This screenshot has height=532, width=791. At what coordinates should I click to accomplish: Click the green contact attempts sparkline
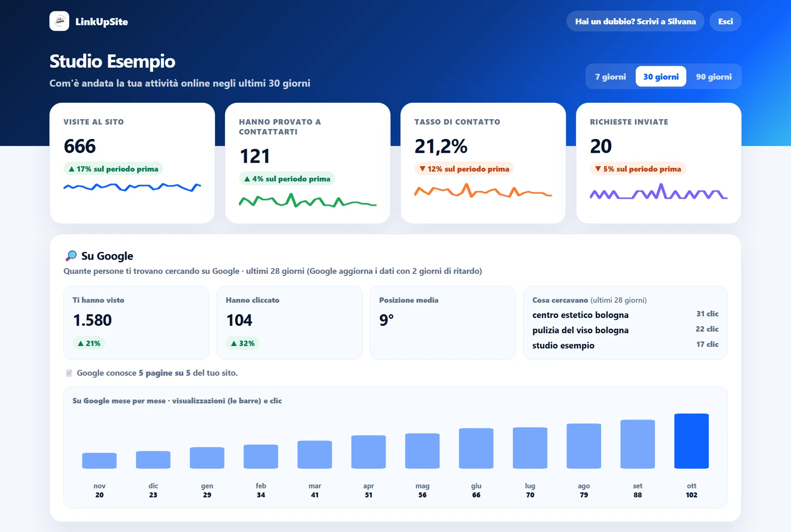(308, 200)
